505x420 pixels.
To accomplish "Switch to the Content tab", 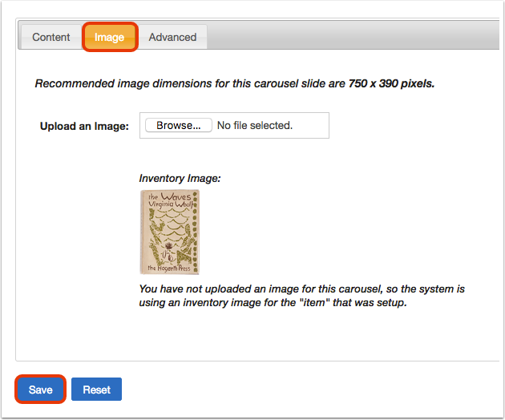I will click(51, 37).
